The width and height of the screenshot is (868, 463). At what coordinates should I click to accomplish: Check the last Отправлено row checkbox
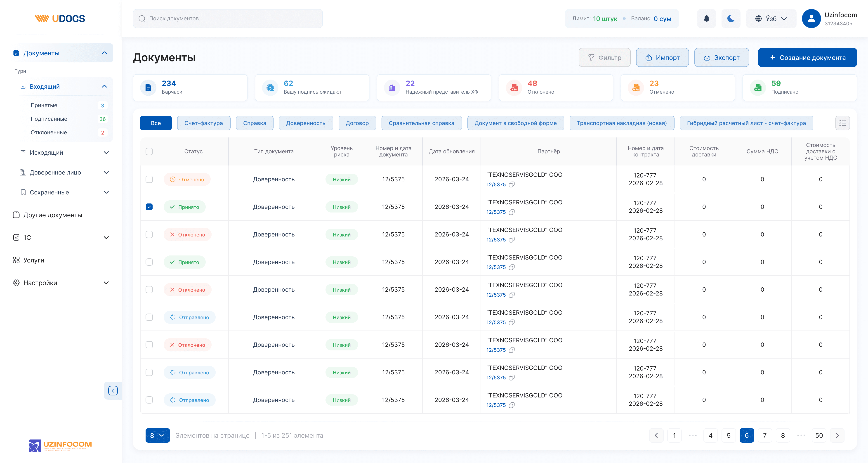pos(149,400)
